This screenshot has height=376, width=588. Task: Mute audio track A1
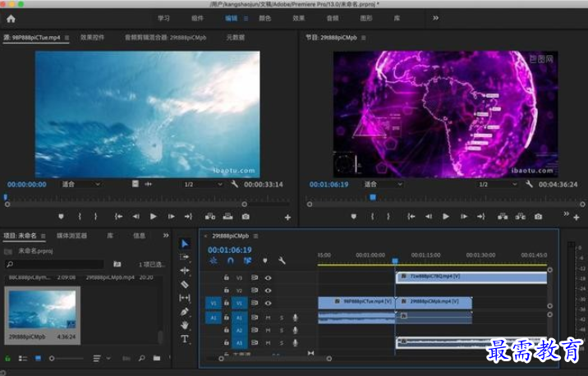point(268,318)
